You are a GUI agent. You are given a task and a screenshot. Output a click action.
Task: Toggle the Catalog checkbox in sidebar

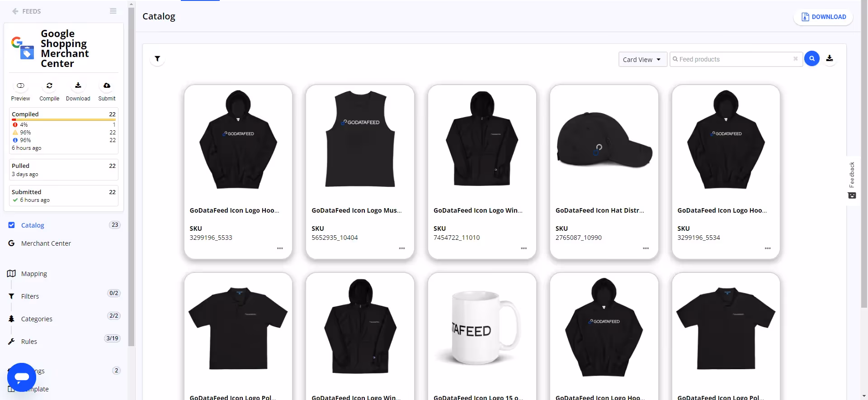pos(11,225)
